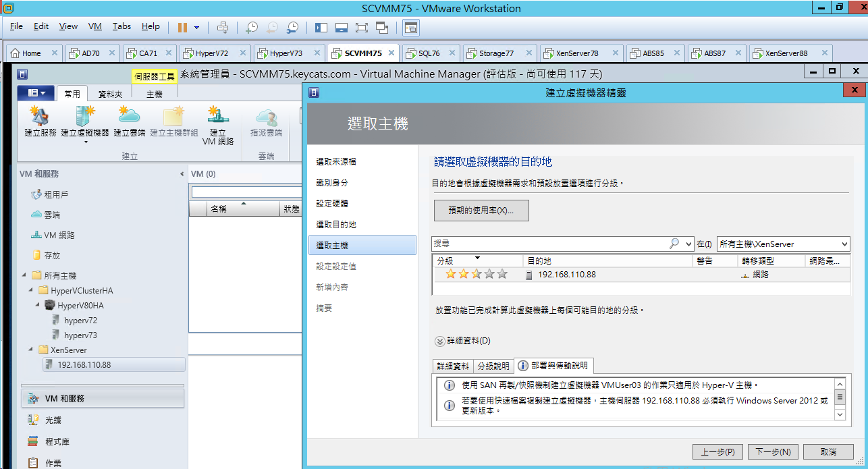Image resolution: width=868 pixels, height=469 pixels.
Task: Go to the 選取目的地 wizard step
Action: point(336,225)
